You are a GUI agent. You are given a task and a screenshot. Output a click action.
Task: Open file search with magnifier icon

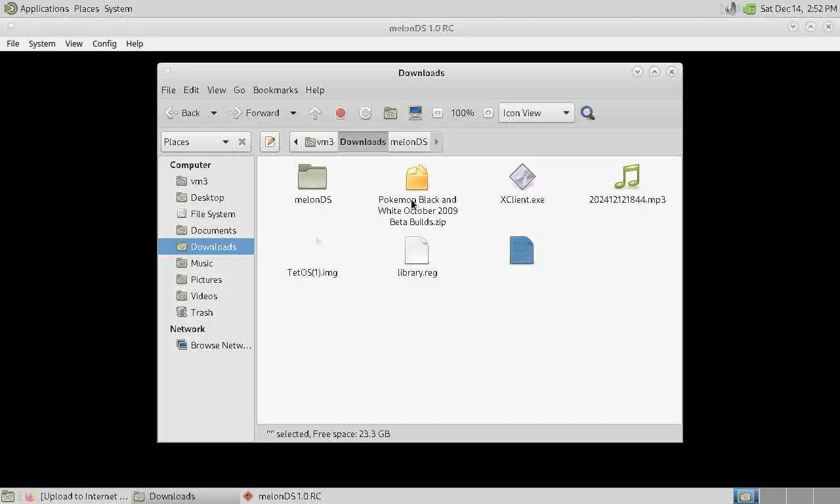tap(588, 113)
